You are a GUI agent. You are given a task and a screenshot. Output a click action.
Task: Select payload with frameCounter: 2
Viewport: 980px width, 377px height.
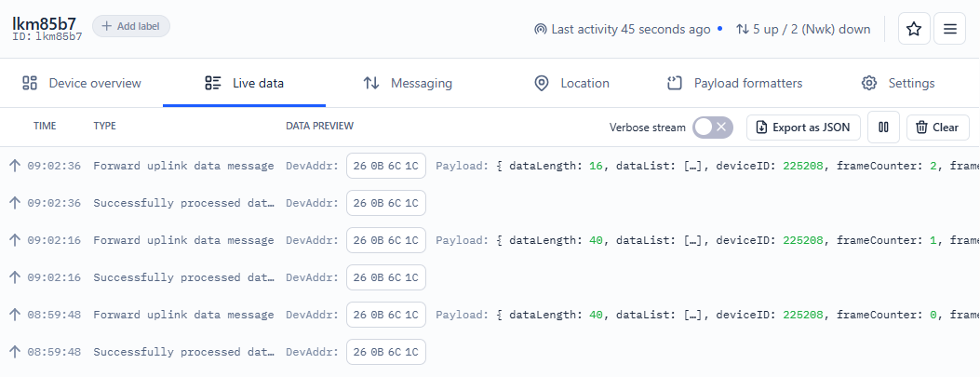(x=707, y=166)
